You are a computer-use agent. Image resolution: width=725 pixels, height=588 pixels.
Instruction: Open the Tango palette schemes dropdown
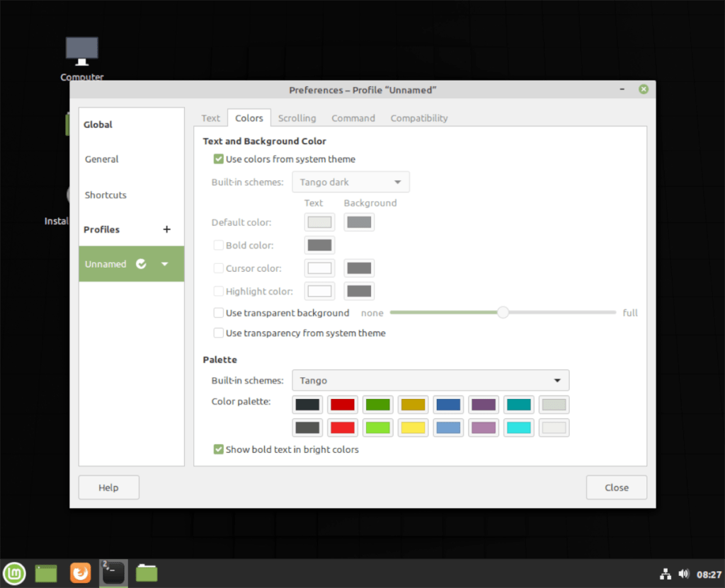[430, 380]
